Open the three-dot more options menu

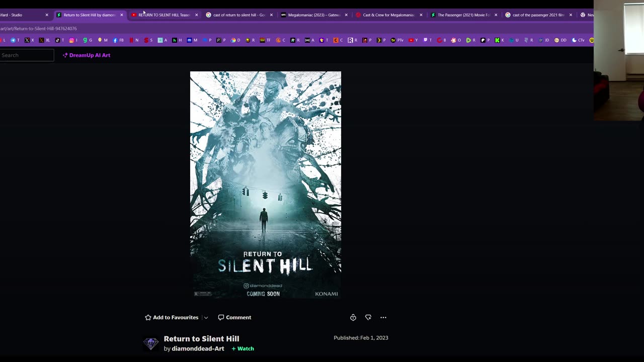383,318
